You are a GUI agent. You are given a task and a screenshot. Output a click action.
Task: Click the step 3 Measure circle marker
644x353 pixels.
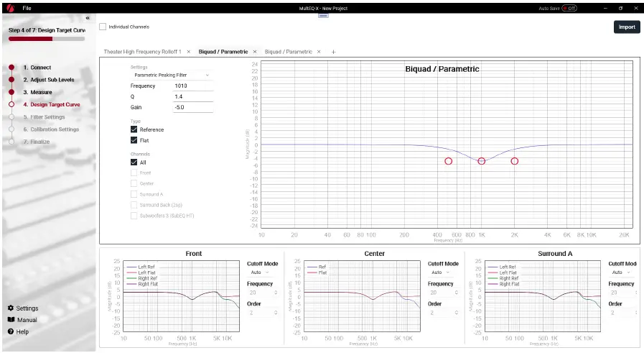pyautogui.click(x=11, y=92)
